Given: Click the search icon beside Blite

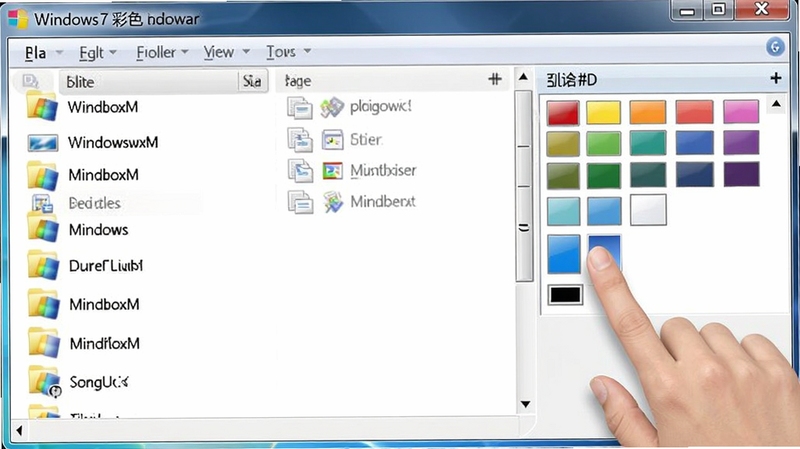Looking at the screenshot, I should [31, 81].
